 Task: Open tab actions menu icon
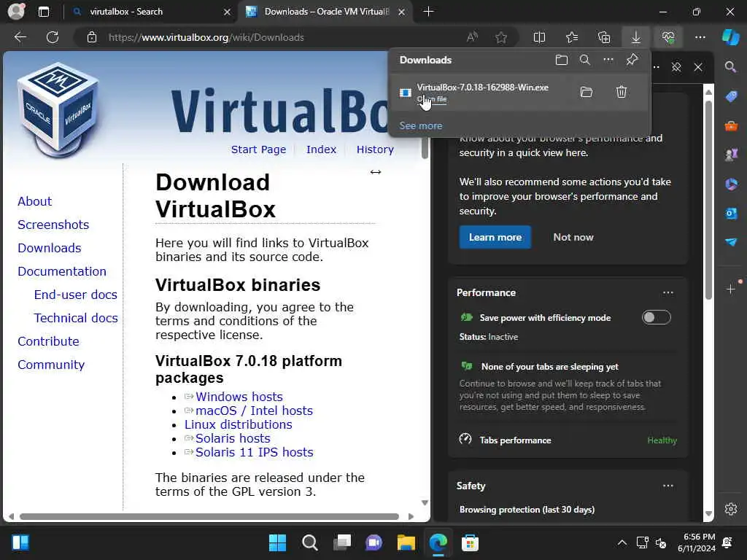click(x=44, y=12)
